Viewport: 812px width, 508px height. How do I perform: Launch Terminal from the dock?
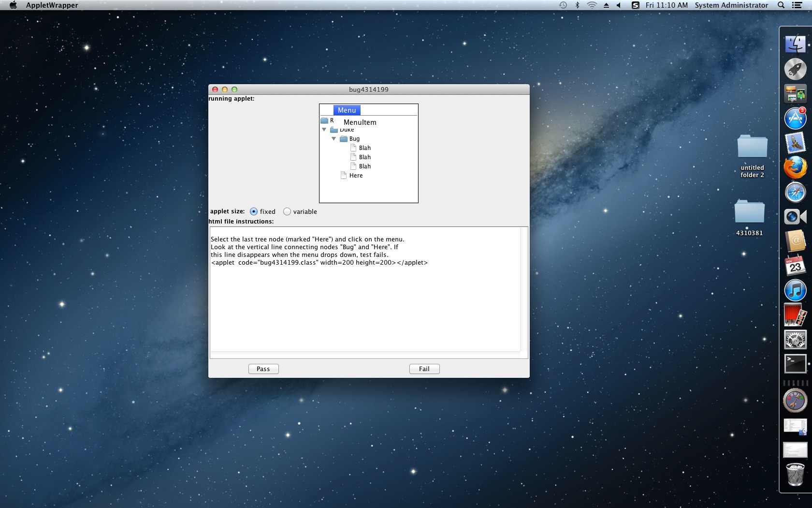795,364
